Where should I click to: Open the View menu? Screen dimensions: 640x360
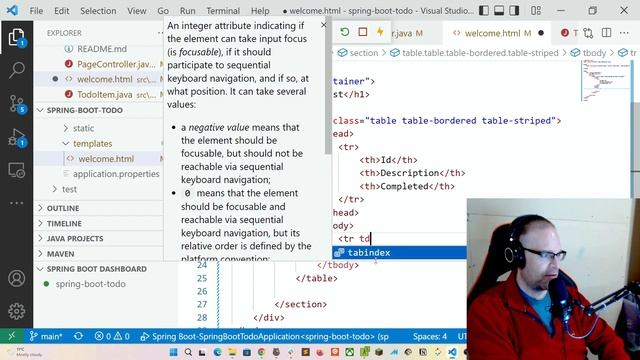(137, 11)
